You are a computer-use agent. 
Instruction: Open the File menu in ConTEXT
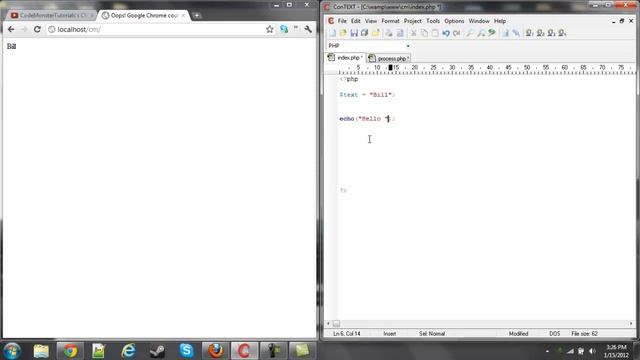click(x=342, y=21)
